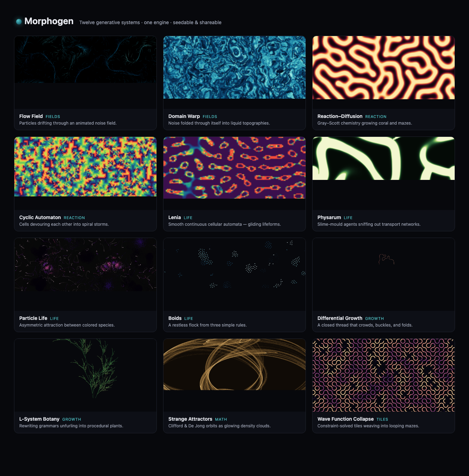Select the Physarum card title
The height and width of the screenshot is (476, 469).
[x=329, y=217]
